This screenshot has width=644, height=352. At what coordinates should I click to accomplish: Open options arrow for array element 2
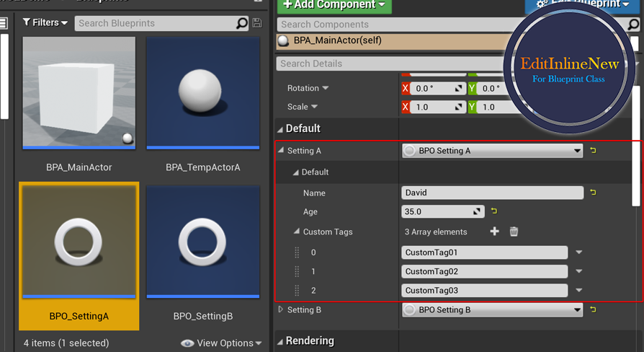[x=579, y=290]
